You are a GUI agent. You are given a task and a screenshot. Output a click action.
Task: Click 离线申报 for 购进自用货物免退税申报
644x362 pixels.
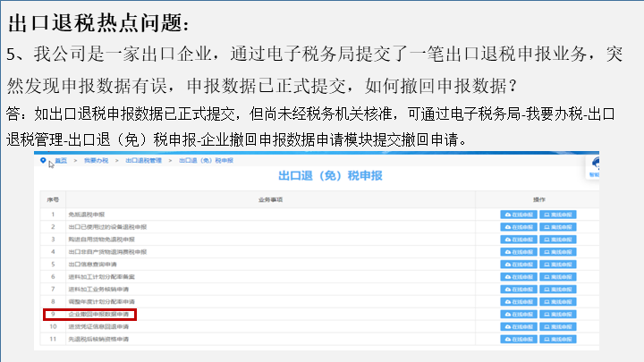tap(558, 240)
